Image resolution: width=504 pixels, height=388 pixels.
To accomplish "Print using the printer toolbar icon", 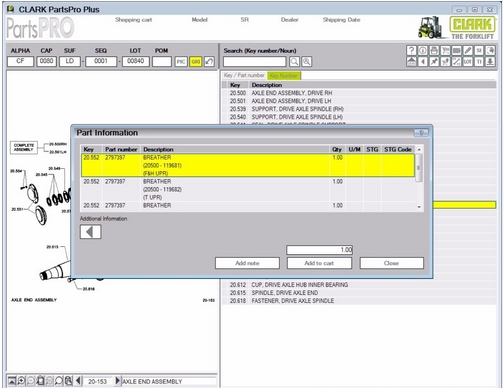I will pos(434,50).
